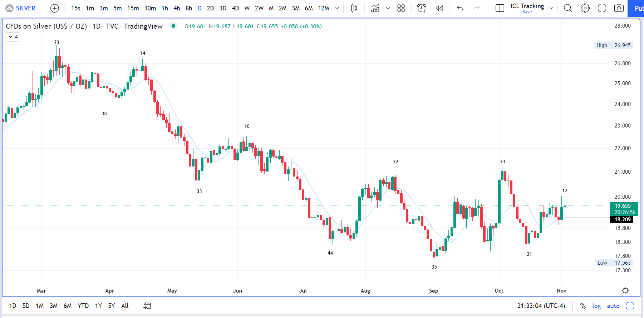Set date range to 5Y
The image size is (644, 318).
(x=112, y=306)
